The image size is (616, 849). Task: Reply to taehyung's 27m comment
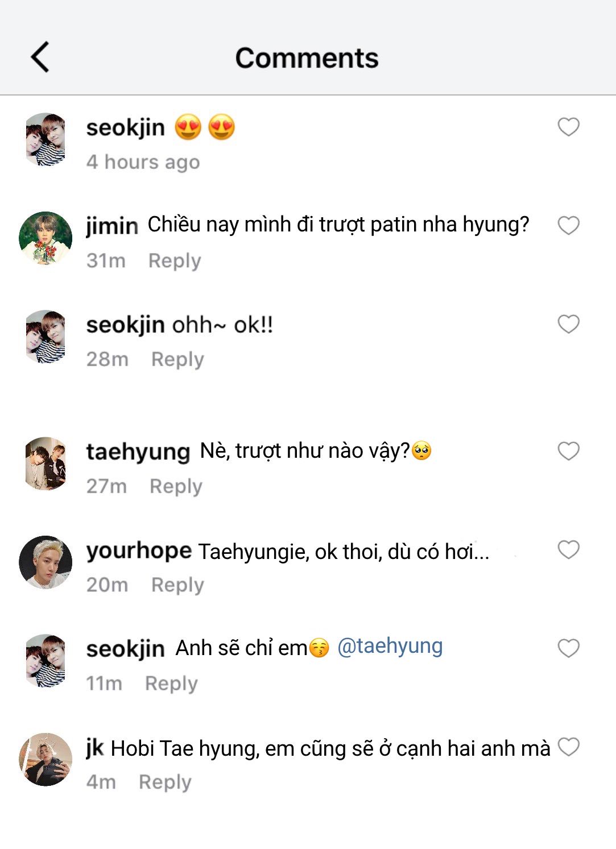coord(176,486)
